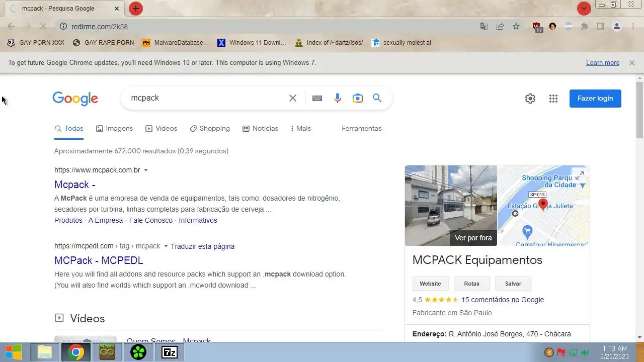The width and height of the screenshot is (644, 362).
Task: Switch to the Vídeos search tab
Action: pyautogui.click(x=161, y=129)
